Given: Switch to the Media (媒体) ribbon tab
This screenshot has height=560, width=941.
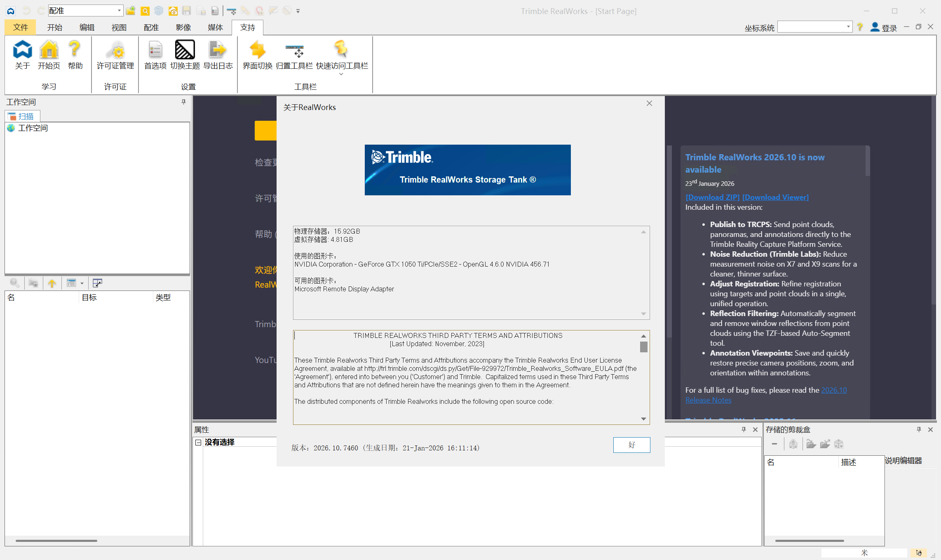Looking at the screenshot, I should (216, 27).
